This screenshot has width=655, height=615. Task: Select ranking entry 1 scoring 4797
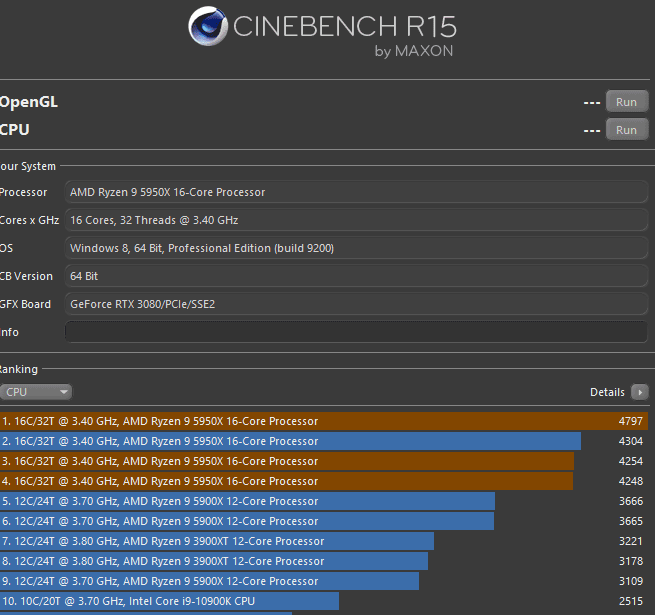tap(324, 421)
